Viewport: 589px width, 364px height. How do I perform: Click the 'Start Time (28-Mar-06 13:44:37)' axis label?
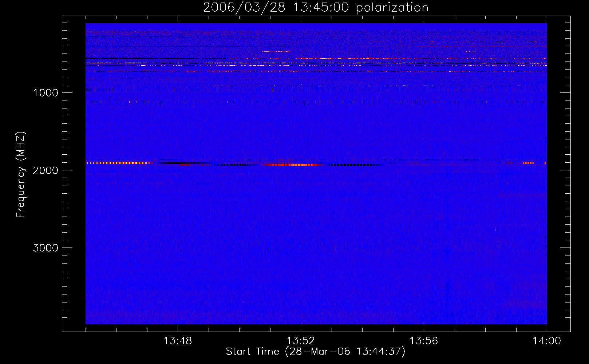[316, 352]
